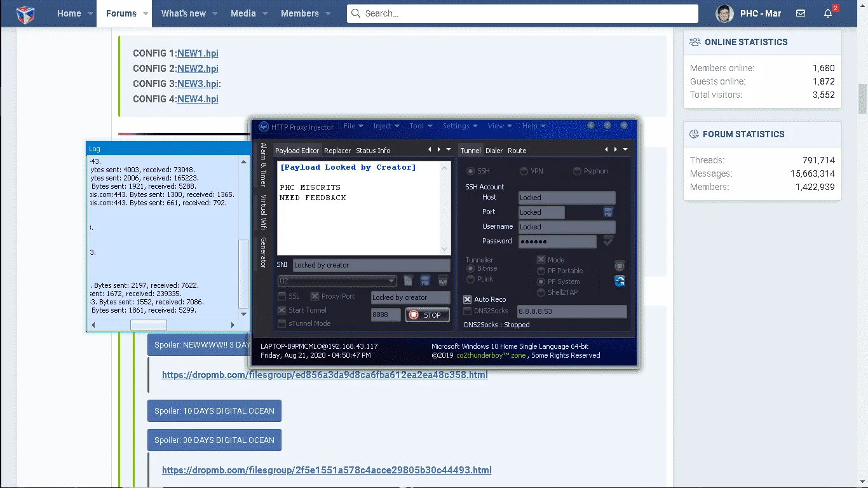The height and width of the screenshot is (488, 868).
Task: Click the checkmark icon next to Password
Action: click(x=608, y=241)
